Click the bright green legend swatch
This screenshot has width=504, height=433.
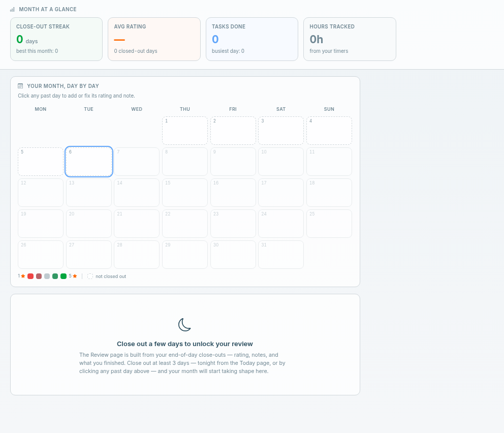64,276
